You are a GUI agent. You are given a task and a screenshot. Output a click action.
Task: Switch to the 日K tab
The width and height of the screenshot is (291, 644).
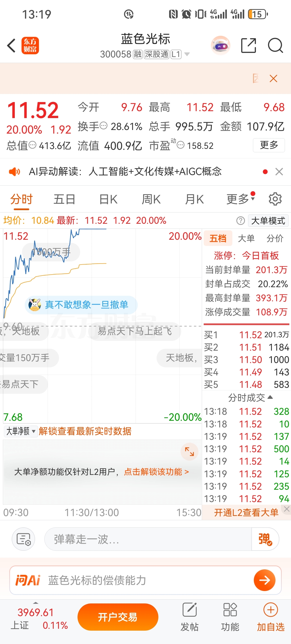pyautogui.click(x=108, y=199)
